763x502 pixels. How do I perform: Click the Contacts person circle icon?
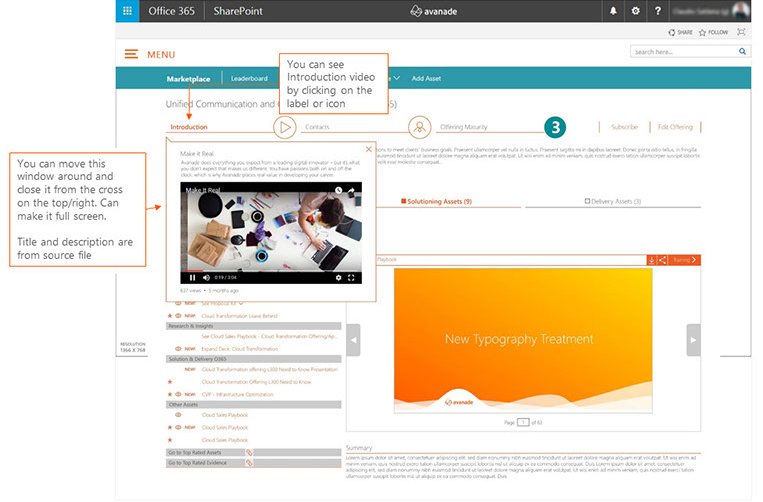coord(420,127)
